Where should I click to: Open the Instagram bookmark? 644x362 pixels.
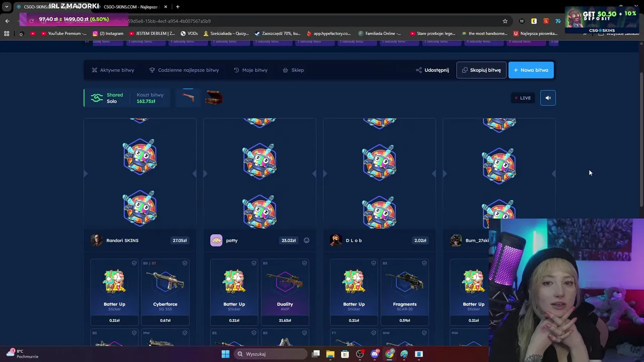point(108,33)
